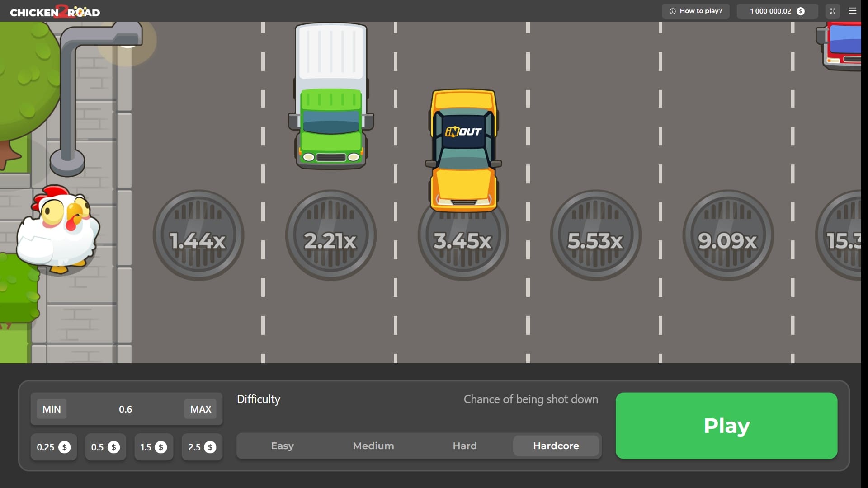The width and height of the screenshot is (868, 488).
Task: Click the green truck on the road
Action: (331, 96)
